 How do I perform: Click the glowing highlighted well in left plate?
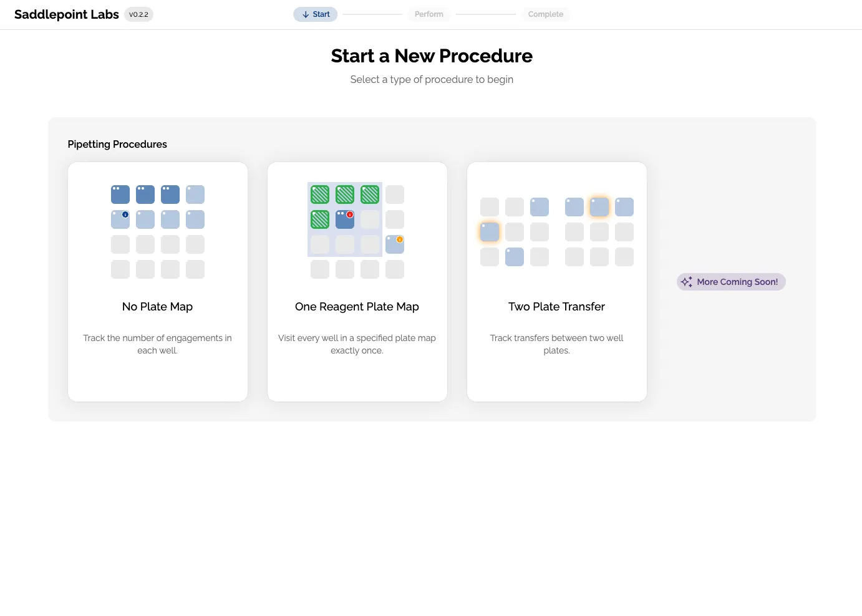[x=490, y=232]
